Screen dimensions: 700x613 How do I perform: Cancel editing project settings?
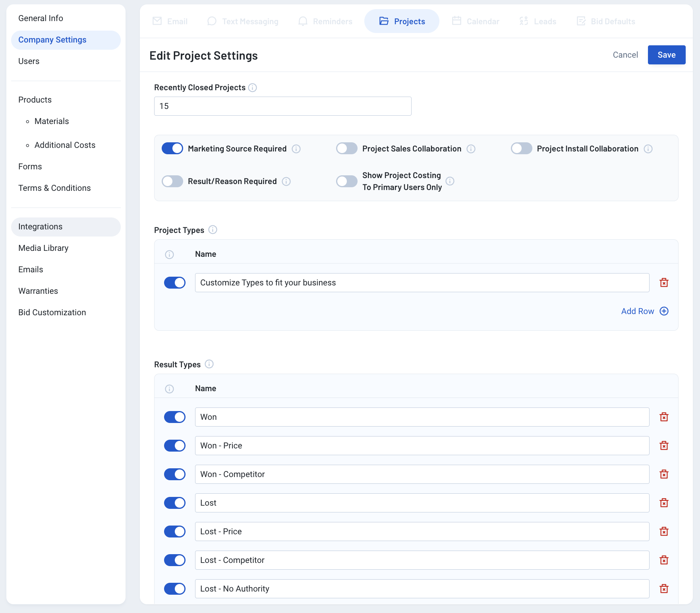pos(625,55)
